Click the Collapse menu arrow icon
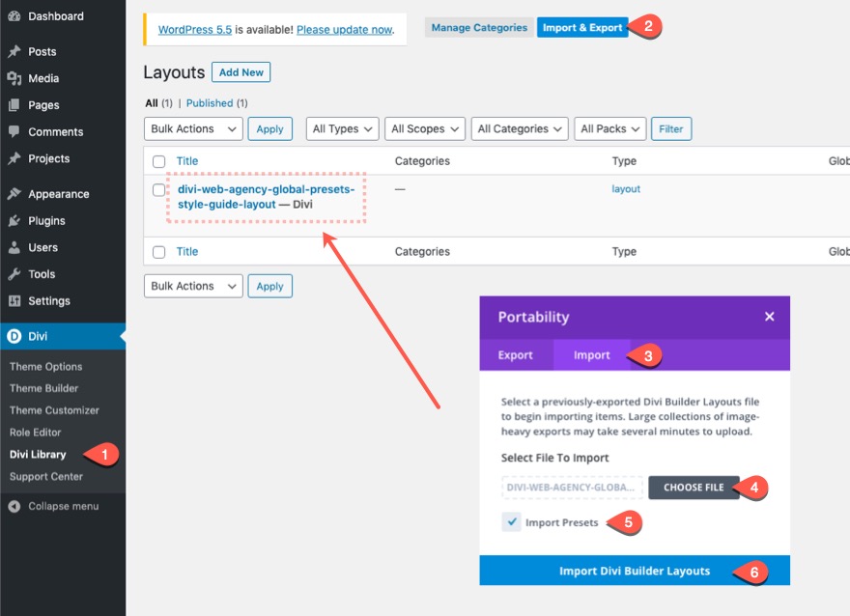850x616 pixels. coord(14,506)
